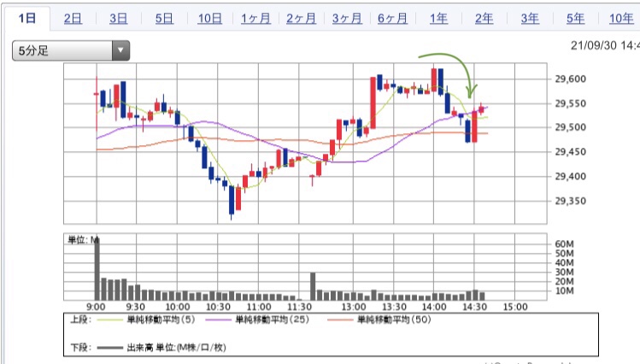
Task: Switch to the 1ヶ月 period tab
Action: pos(255,18)
